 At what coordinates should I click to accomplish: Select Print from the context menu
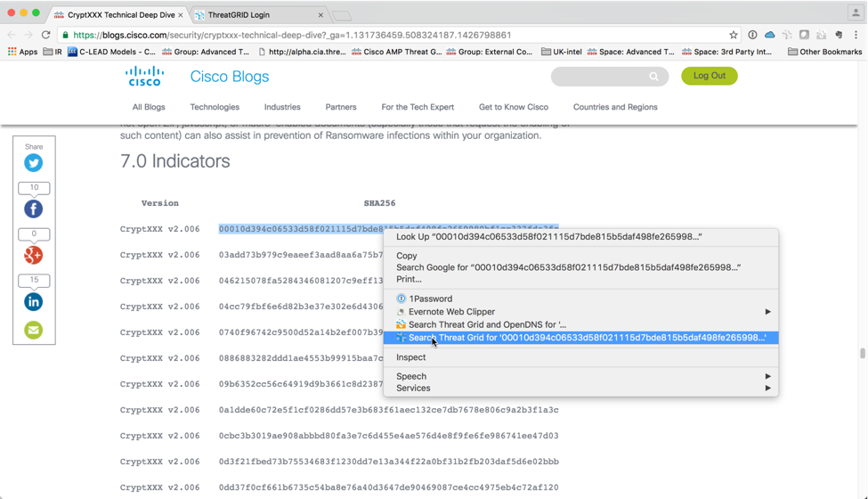click(x=580, y=279)
